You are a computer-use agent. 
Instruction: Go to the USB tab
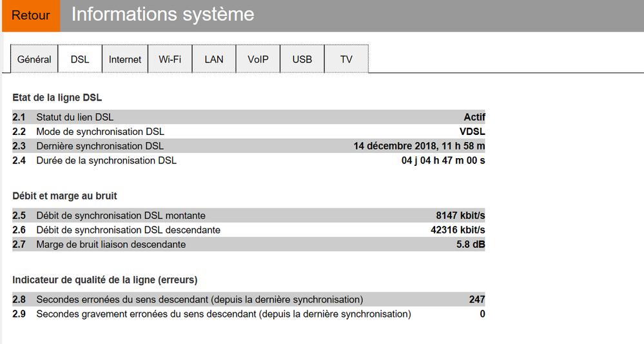(302, 59)
